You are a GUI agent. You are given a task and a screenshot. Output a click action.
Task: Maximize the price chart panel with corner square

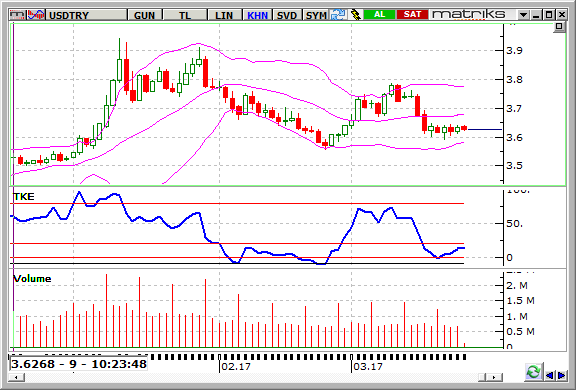click(x=559, y=26)
